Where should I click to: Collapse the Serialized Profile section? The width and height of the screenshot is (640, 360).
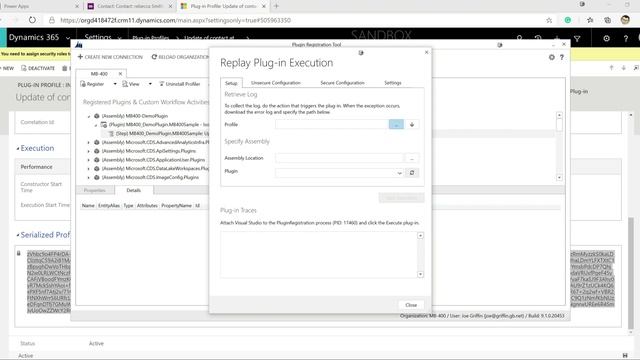pos(18,235)
